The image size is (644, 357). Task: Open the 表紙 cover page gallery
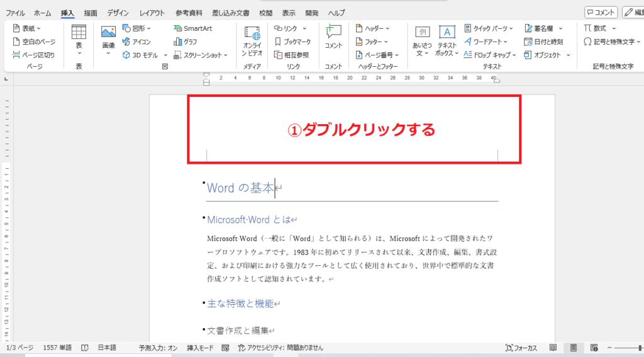click(x=26, y=28)
